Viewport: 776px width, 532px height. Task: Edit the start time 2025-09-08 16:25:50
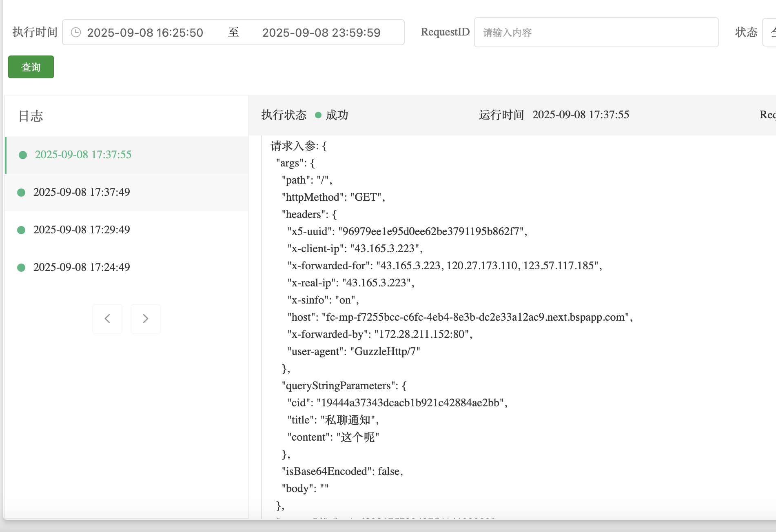point(145,33)
